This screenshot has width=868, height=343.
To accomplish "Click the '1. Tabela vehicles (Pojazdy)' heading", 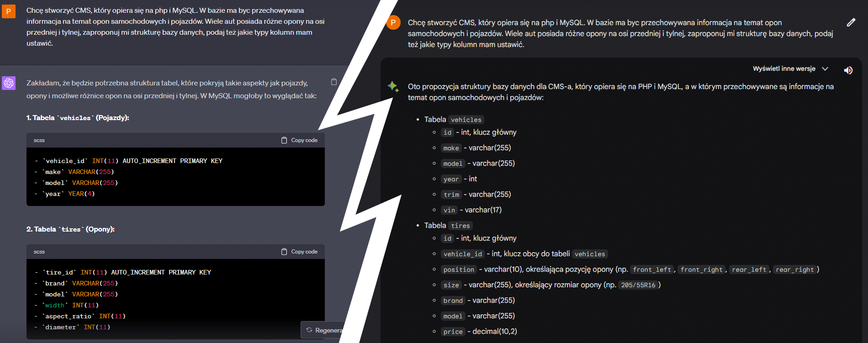I will point(78,118).
